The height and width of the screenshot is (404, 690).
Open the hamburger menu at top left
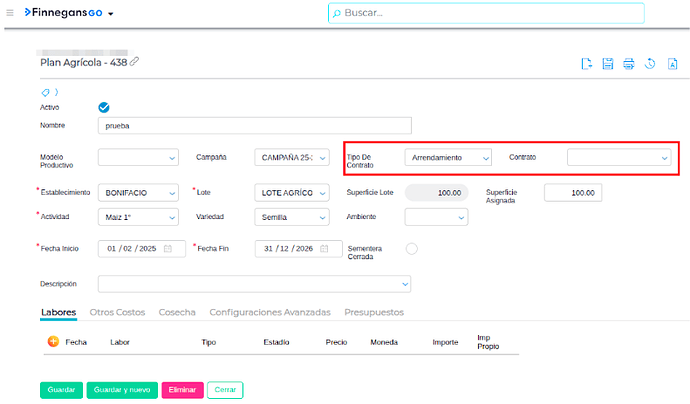[x=10, y=13]
